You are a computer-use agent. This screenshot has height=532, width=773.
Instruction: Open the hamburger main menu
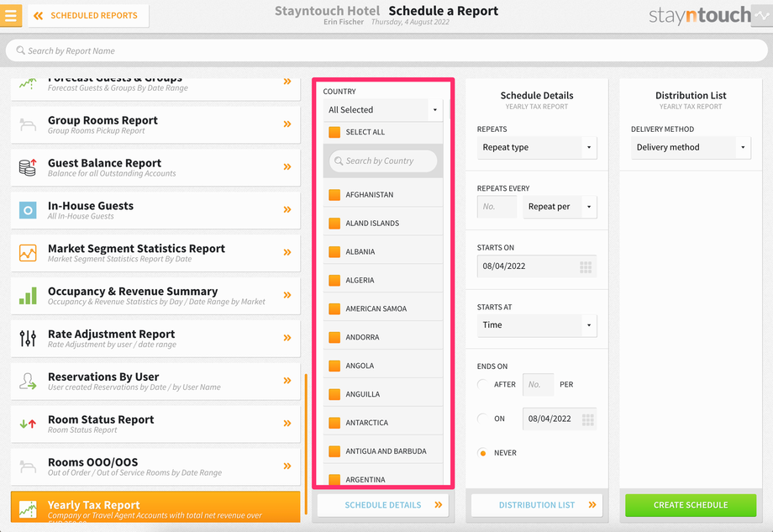10,15
